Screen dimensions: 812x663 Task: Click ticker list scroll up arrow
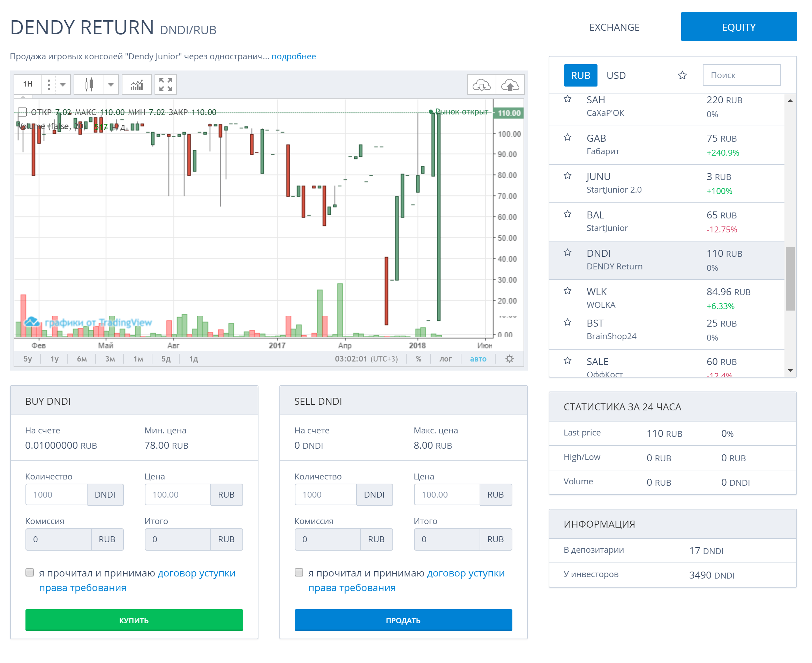pos(791,101)
